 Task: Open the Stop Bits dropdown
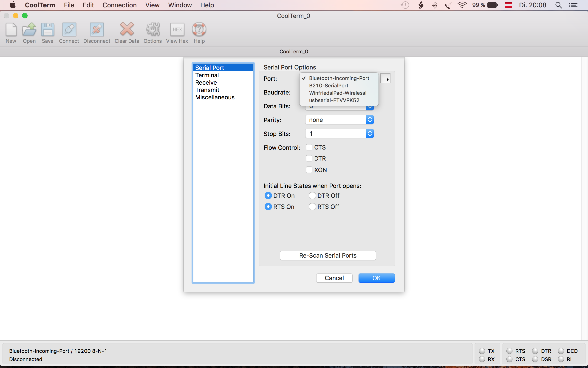[x=339, y=133]
